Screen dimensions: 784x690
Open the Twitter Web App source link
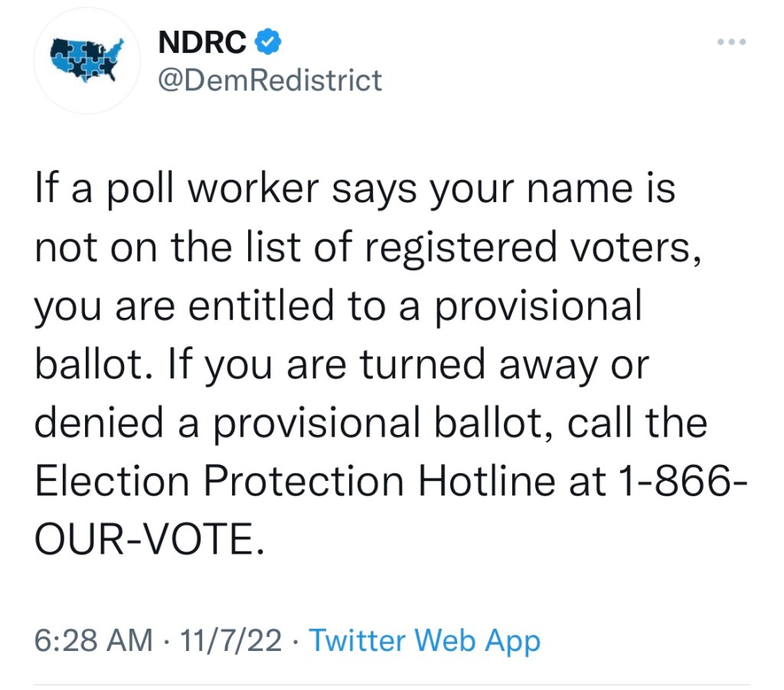(x=425, y=640)
